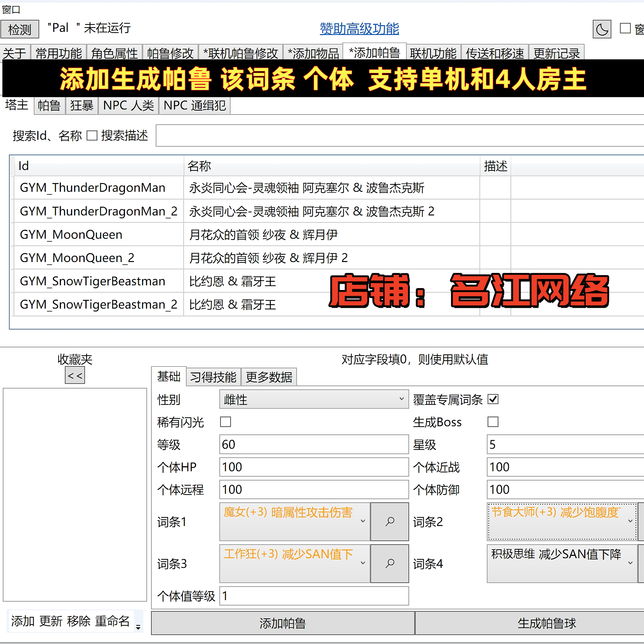Collapse favorites with the << button
The width and height of the screenshot is (644, 644).
75,375
